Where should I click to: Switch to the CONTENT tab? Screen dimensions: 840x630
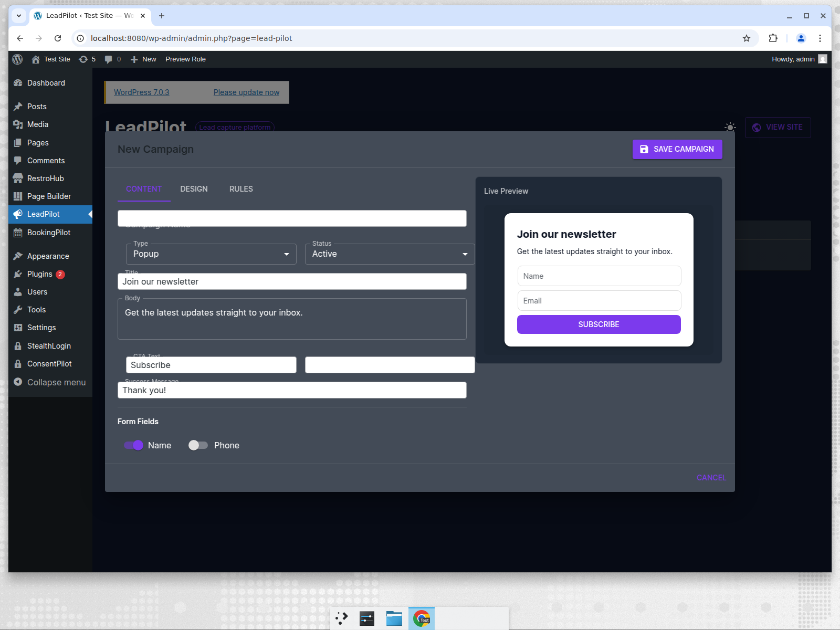click(x=144, y=189)
